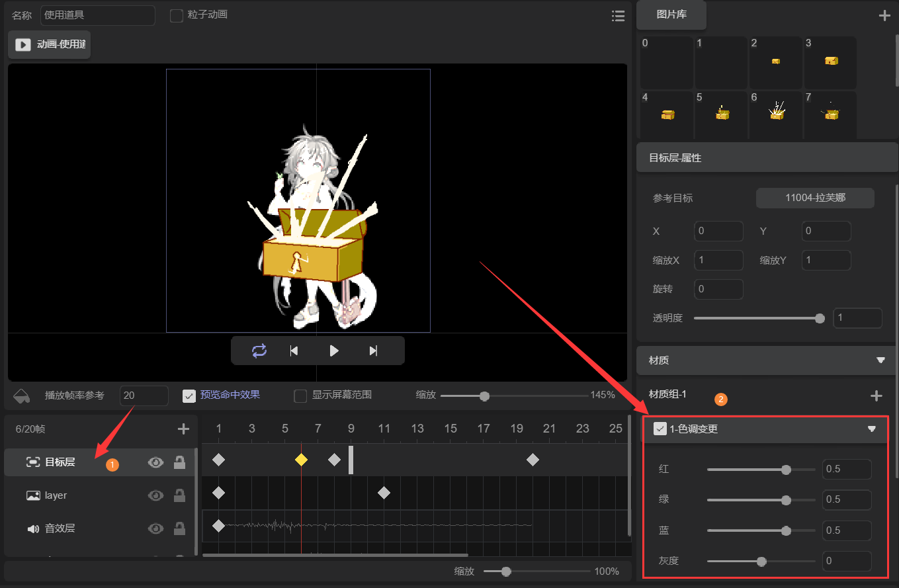
Task: Select image thumbnail 5 in library
Action: click(721, 115)
